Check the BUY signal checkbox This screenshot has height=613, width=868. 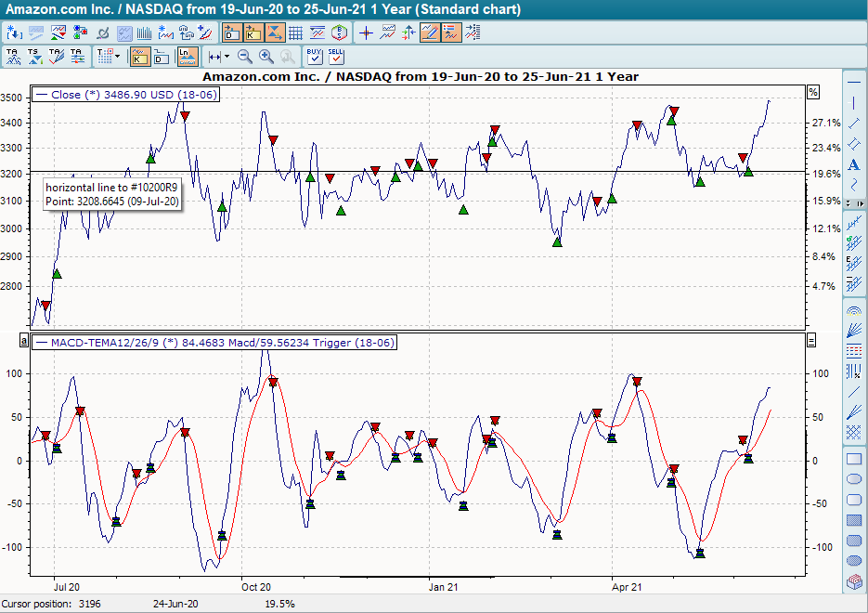coord(314,59)
